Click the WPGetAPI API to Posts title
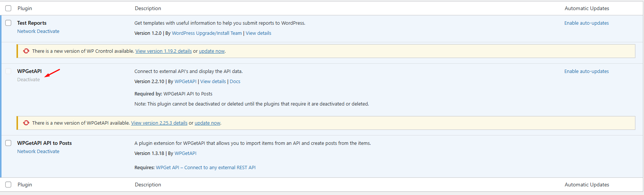 (x=45, y=143)
